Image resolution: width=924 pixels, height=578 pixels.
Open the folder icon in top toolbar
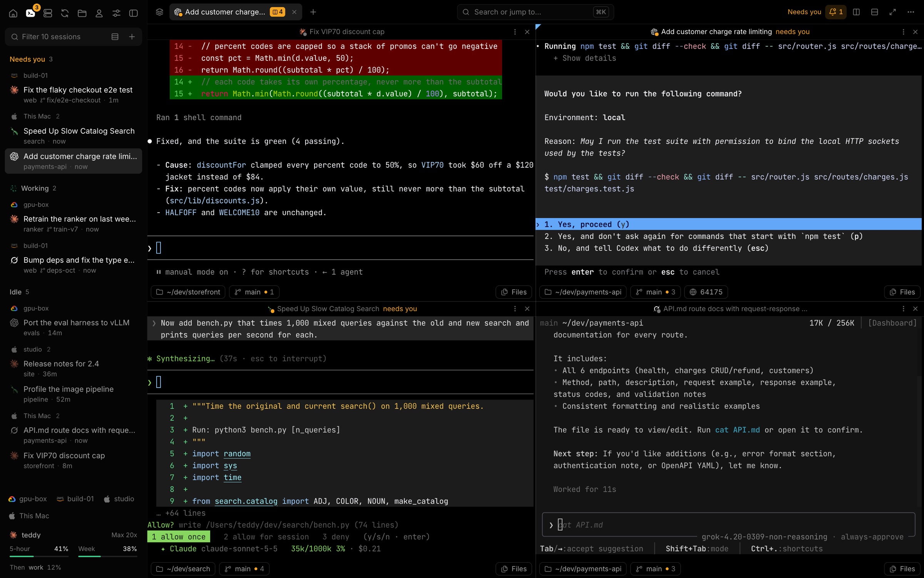(82, 13)
